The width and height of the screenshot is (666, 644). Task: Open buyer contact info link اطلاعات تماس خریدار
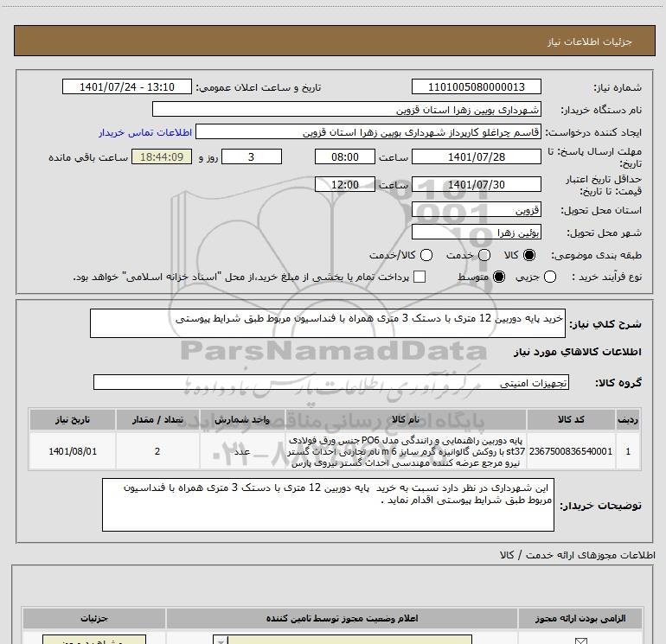point(145,132)
